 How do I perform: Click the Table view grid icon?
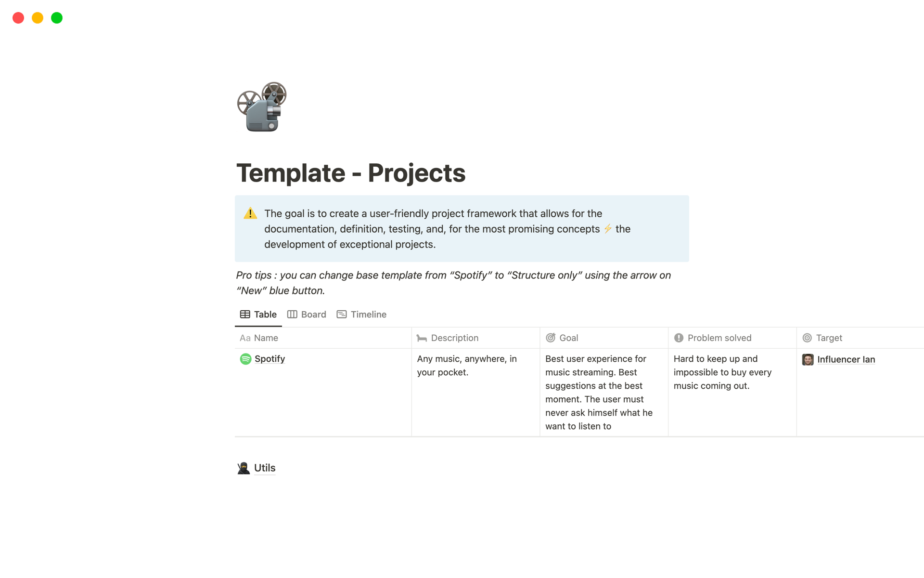245,314
